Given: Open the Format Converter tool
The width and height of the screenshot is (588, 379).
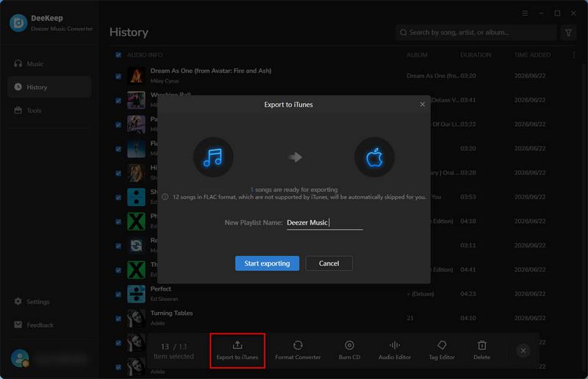Looking at the screenshot, I should (x=298, y=350).
